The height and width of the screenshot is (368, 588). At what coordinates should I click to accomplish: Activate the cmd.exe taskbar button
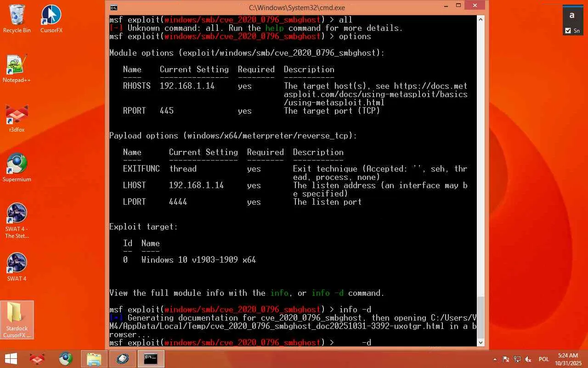click(x=151, y=359)
